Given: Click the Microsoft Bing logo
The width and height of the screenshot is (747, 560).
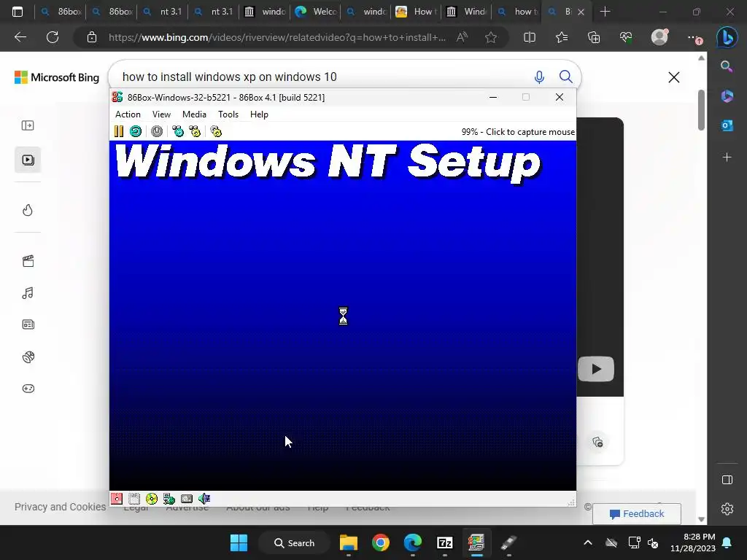Looking at the screenshot, I should point(57,77).
